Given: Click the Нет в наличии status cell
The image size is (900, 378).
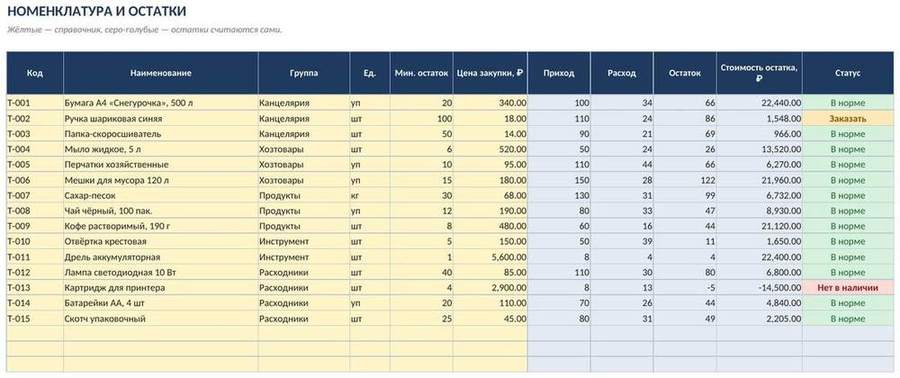Looking at the screenshot, I should click(848, 287).
